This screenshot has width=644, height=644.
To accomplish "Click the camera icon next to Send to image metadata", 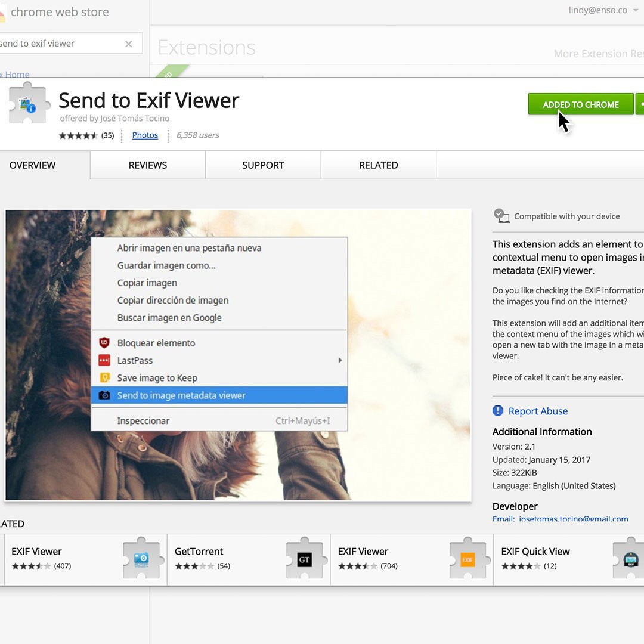I will tap(104, 395).
